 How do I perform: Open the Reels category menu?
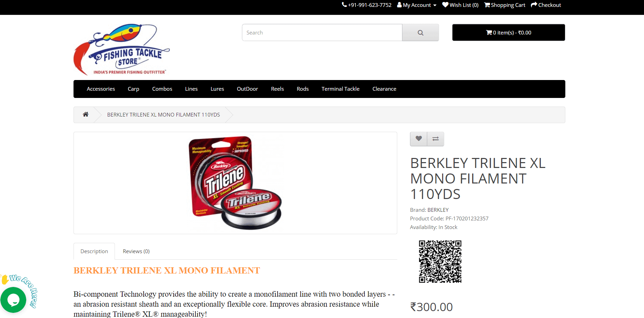click(277, 89)
